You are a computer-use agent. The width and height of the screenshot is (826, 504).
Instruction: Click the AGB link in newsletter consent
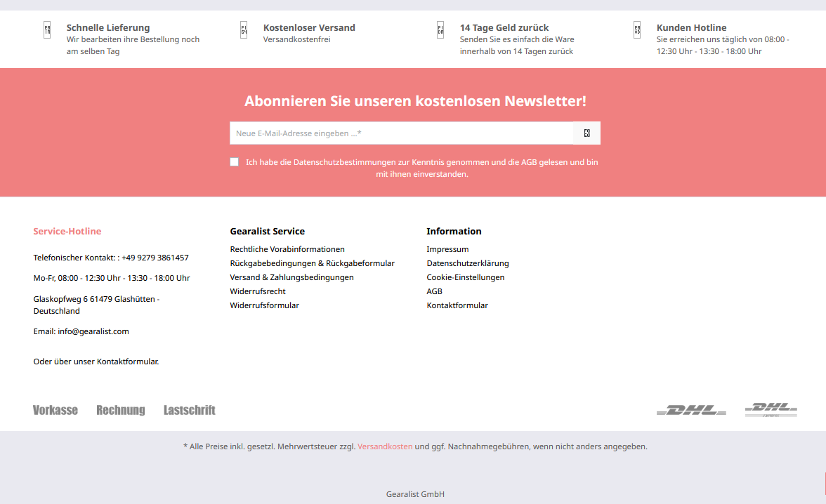pyautogui.click(x=529, y=162)
